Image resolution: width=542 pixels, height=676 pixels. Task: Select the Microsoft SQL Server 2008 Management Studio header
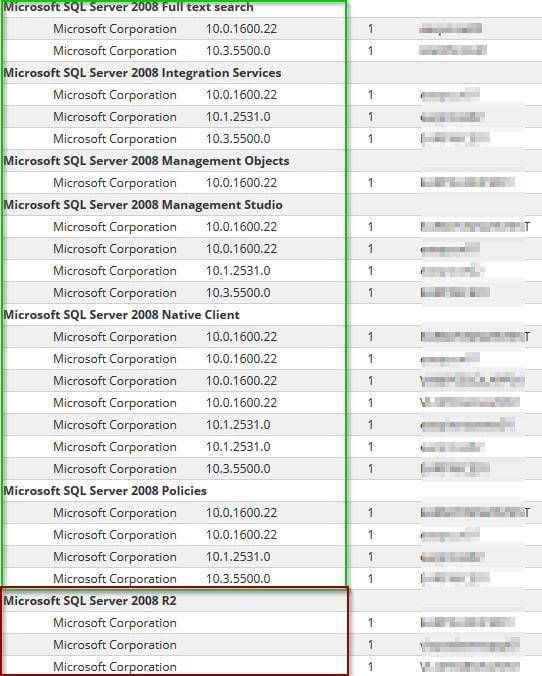(x=143, y=205)
